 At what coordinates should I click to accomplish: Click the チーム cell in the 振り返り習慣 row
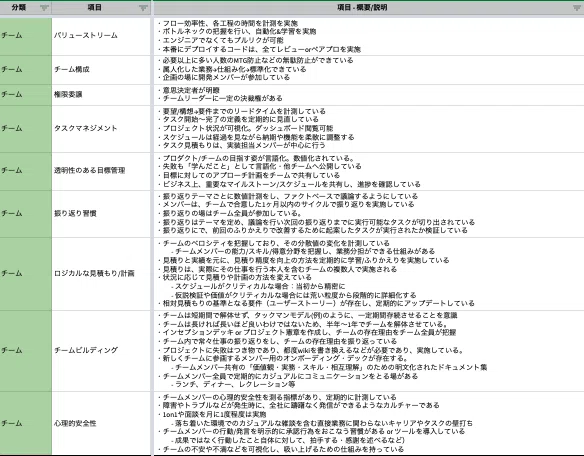(x=26, y=214)
